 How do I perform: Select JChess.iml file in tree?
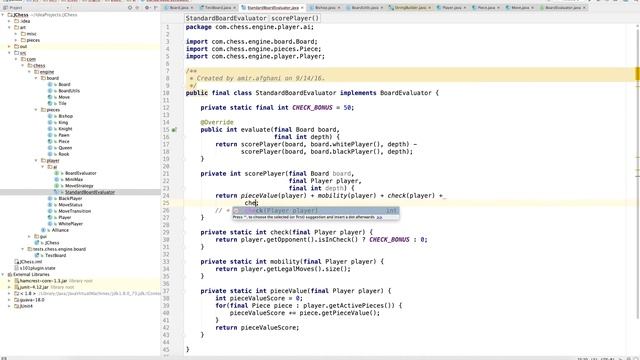tap(31, 262)
